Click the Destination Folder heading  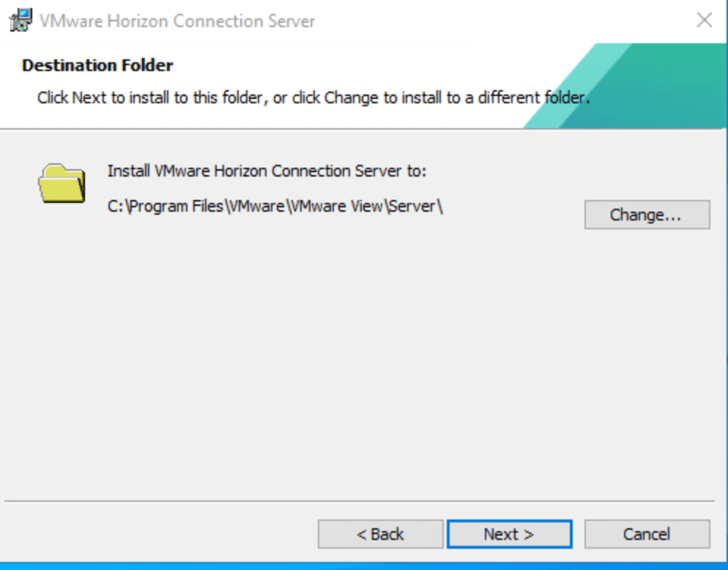click(97, 65)
